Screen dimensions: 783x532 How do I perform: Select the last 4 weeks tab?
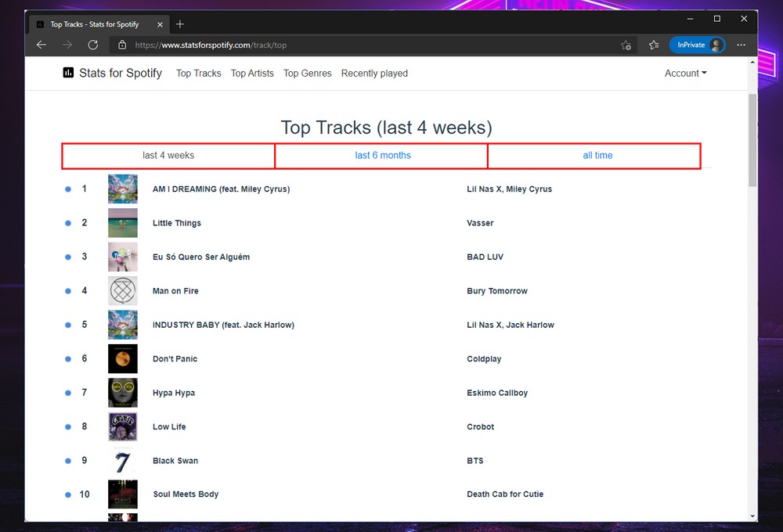tap(168, 156)
